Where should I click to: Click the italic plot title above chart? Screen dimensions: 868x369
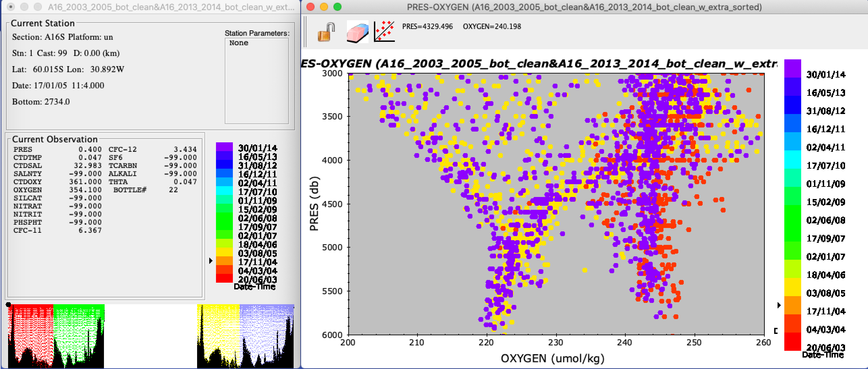click(x=539, y=63)
